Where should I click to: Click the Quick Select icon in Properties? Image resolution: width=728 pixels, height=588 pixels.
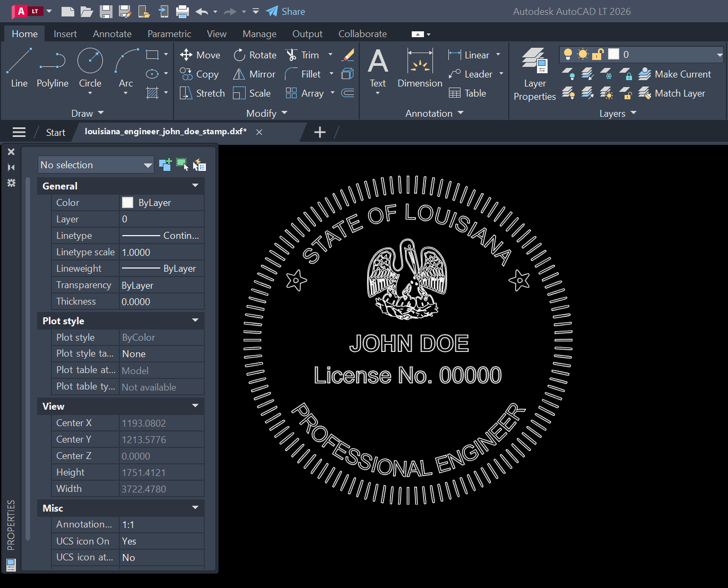[200, 165]
